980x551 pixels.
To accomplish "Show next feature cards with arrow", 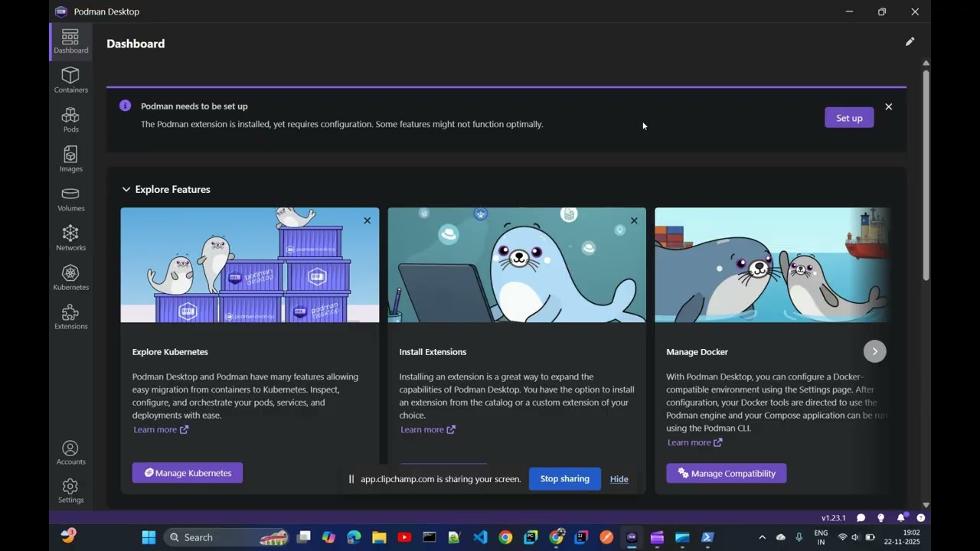I will (874, 351).
